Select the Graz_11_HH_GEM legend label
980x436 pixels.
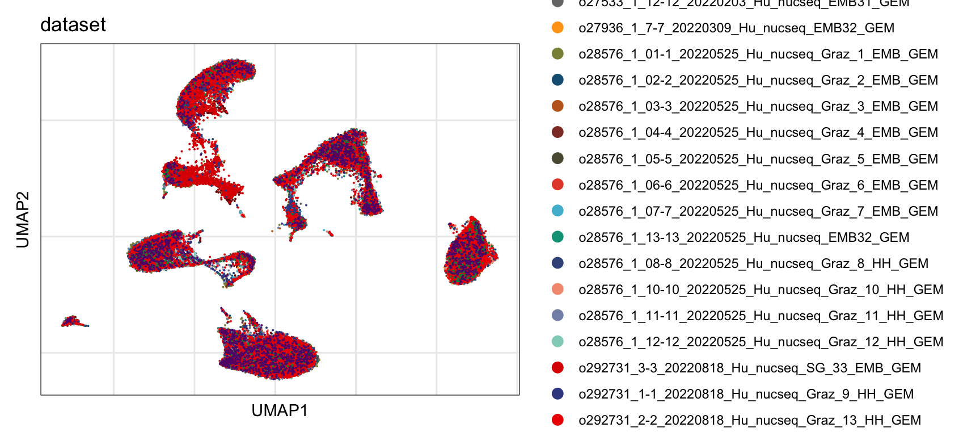761,316
